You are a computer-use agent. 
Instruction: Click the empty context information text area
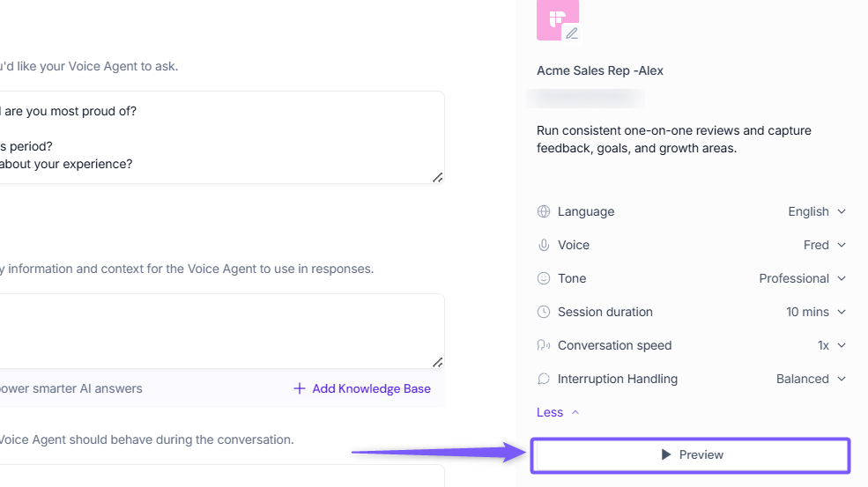pos(220,330)
